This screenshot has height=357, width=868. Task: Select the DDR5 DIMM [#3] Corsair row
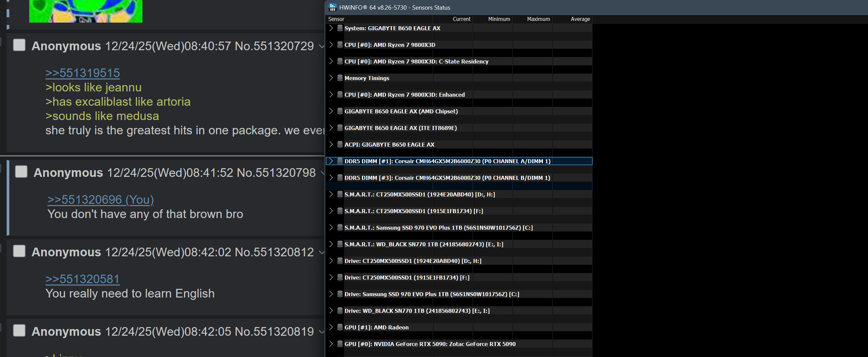[x=459, y=178]
